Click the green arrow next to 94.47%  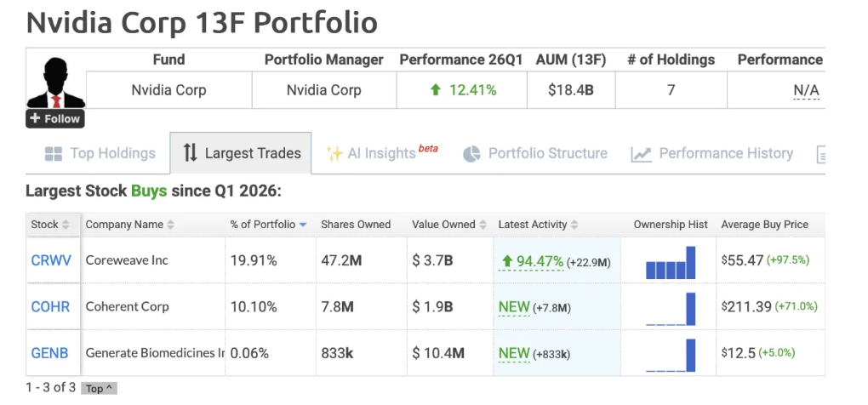(x=506, y=261)
